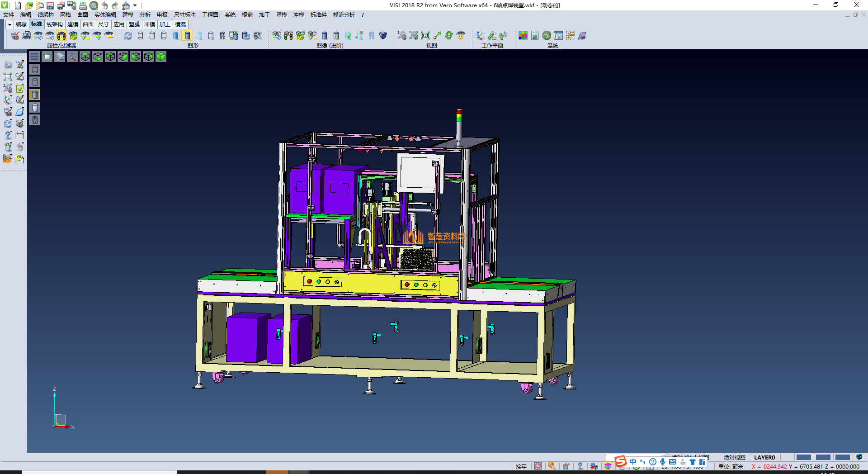Screen dimensions: 868x474
Task: Click the traffic light filter icon in 属性/过滤器
Action: tap(61, 36)
